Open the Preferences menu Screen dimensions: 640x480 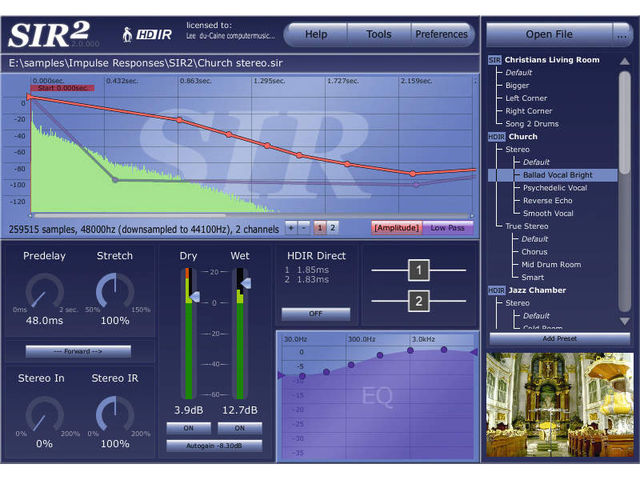click(x=442, y=34)
